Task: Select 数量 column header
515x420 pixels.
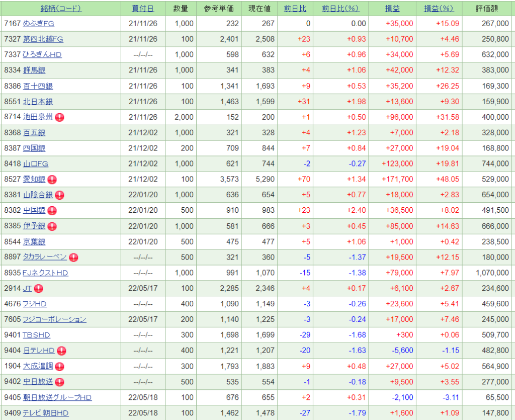Action: [181, 8]
